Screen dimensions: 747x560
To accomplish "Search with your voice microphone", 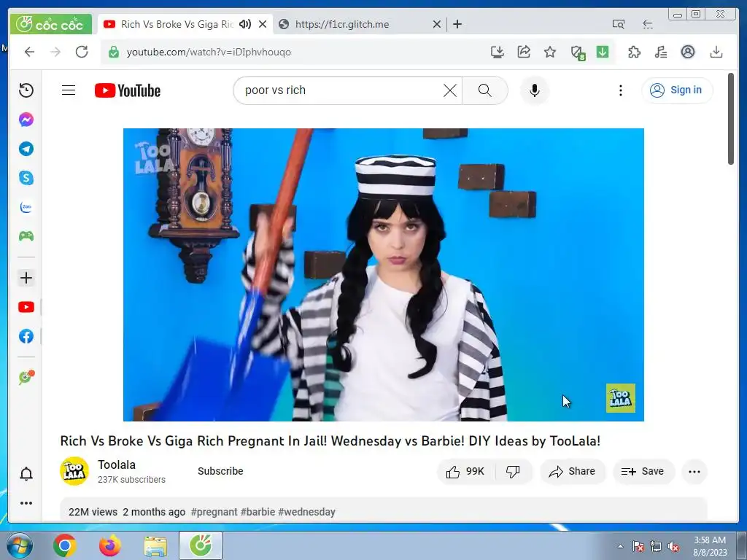I will (535, 90).
